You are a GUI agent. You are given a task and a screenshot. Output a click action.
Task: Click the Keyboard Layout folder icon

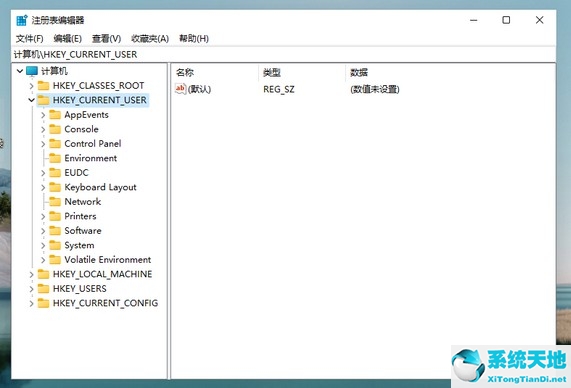pos(55,187)
